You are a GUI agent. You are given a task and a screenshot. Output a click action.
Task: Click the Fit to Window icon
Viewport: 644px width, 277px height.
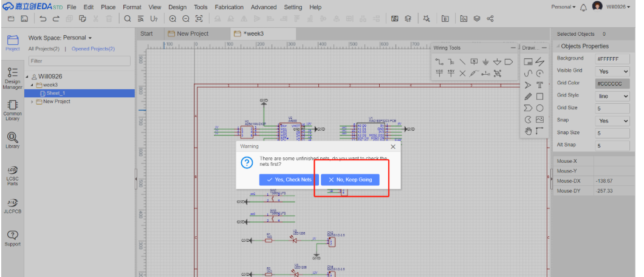tap(199, 19)
